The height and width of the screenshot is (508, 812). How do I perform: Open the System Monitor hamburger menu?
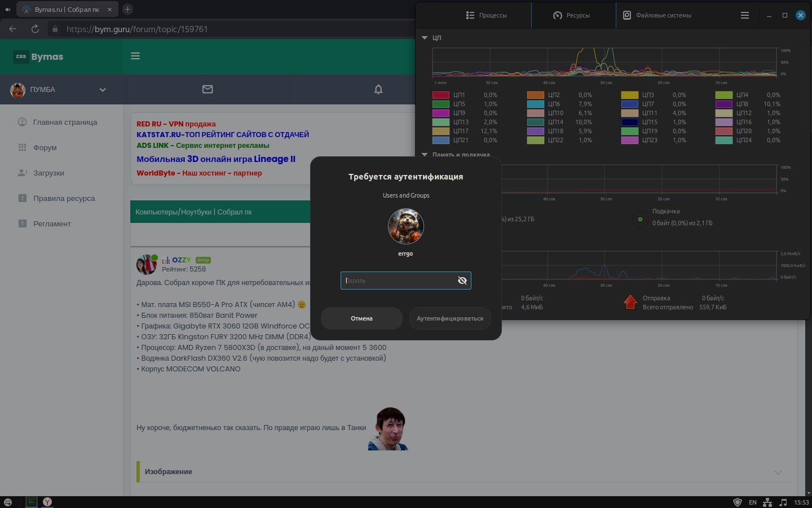coord(744,15)
